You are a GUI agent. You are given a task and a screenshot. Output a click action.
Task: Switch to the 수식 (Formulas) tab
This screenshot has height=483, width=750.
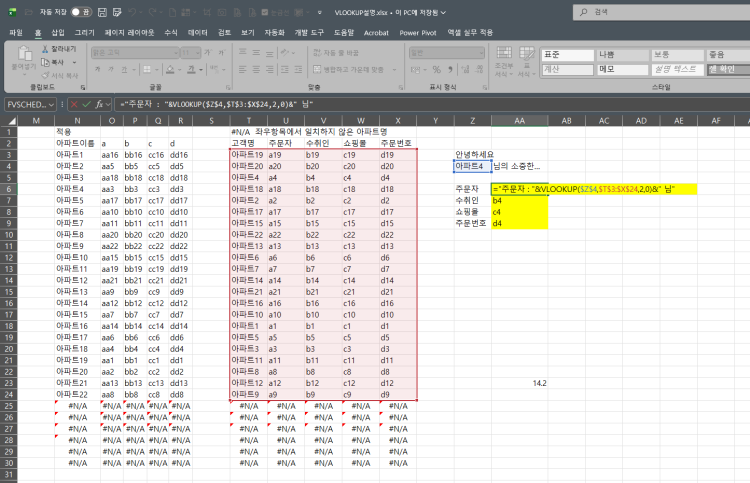tap(170, 32)
